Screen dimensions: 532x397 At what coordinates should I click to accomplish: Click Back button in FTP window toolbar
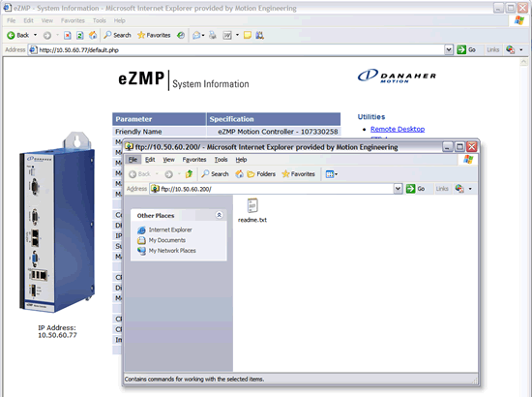coord(140,174)
